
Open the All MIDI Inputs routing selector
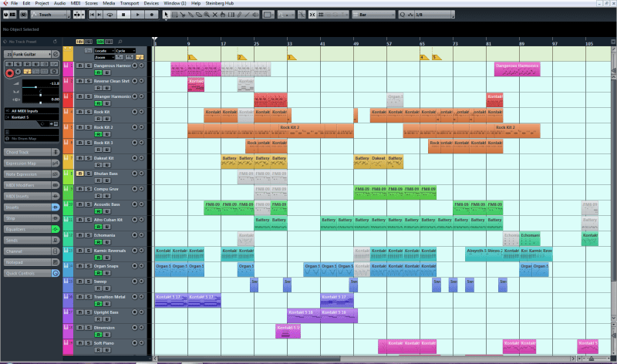point(32,111)
